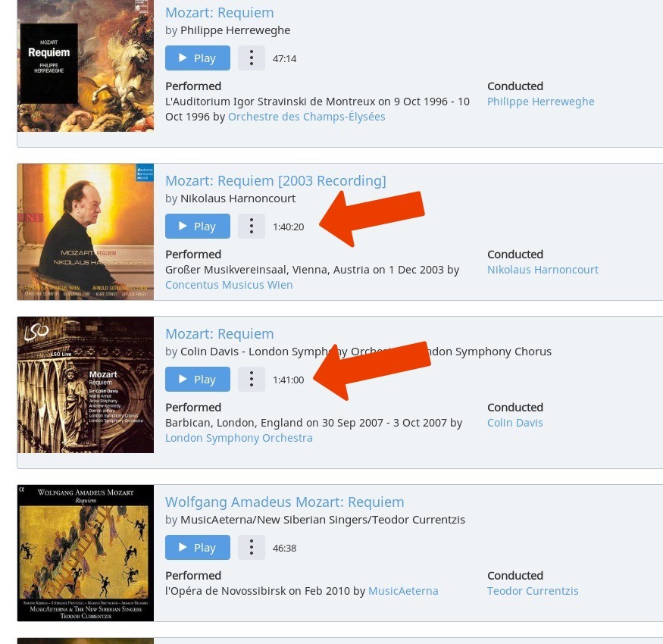
Task: Follow the MusicAeterna performer link
Action: [x=403, y=591]
